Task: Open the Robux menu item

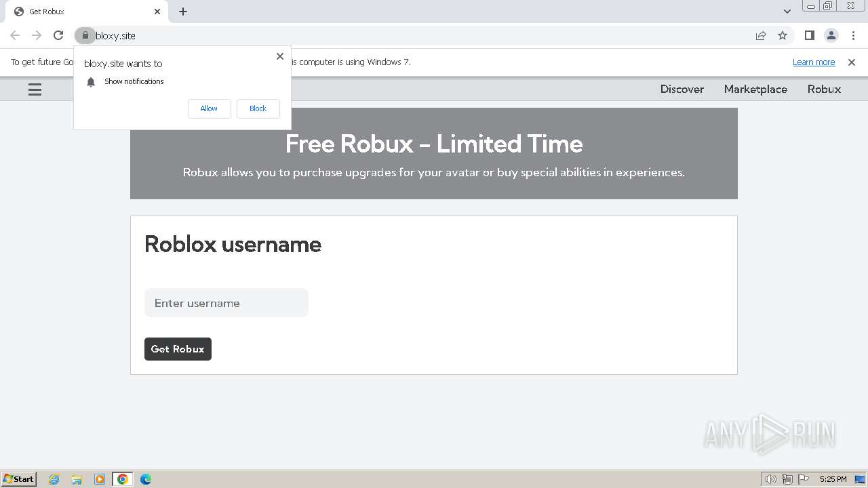Action: [824, 89]
